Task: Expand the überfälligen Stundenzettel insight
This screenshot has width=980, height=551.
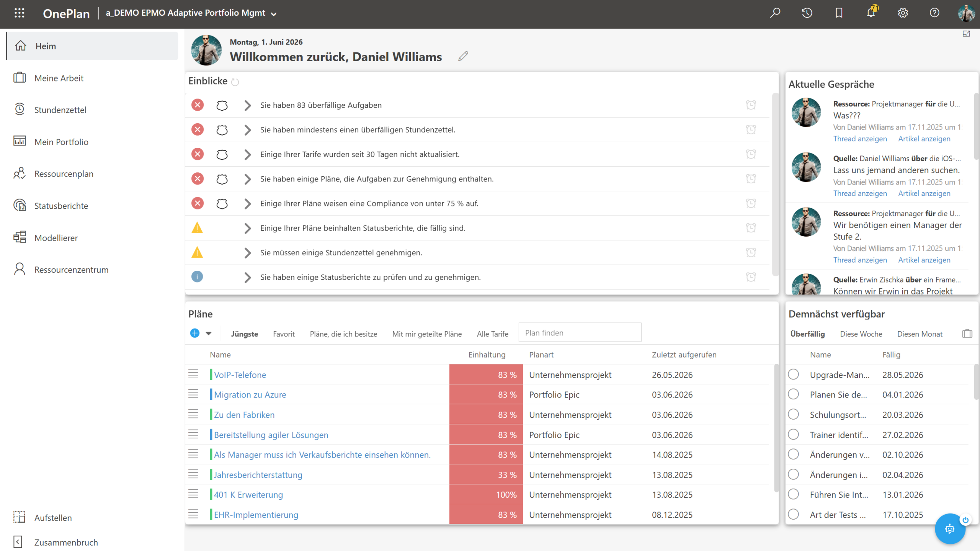Action: 247,130
